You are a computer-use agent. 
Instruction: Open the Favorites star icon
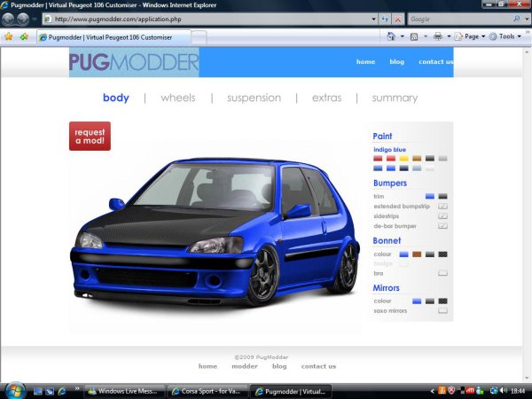8,36
